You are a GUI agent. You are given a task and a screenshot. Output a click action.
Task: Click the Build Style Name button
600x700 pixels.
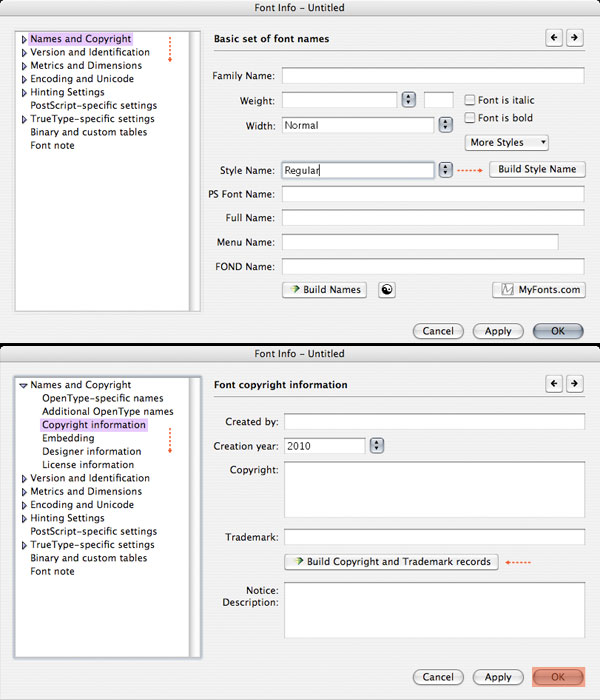(x=537, y=169)
